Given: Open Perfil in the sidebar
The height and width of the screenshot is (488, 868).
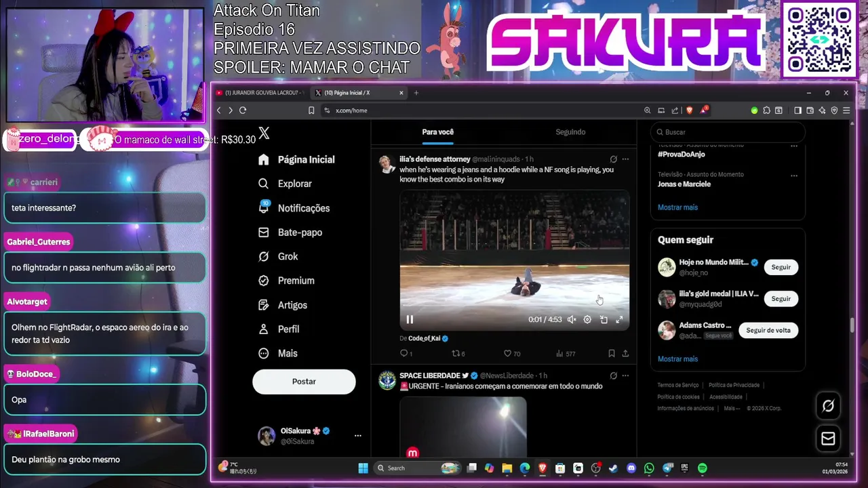Looking at the screenshot, I should pos(279,329).
